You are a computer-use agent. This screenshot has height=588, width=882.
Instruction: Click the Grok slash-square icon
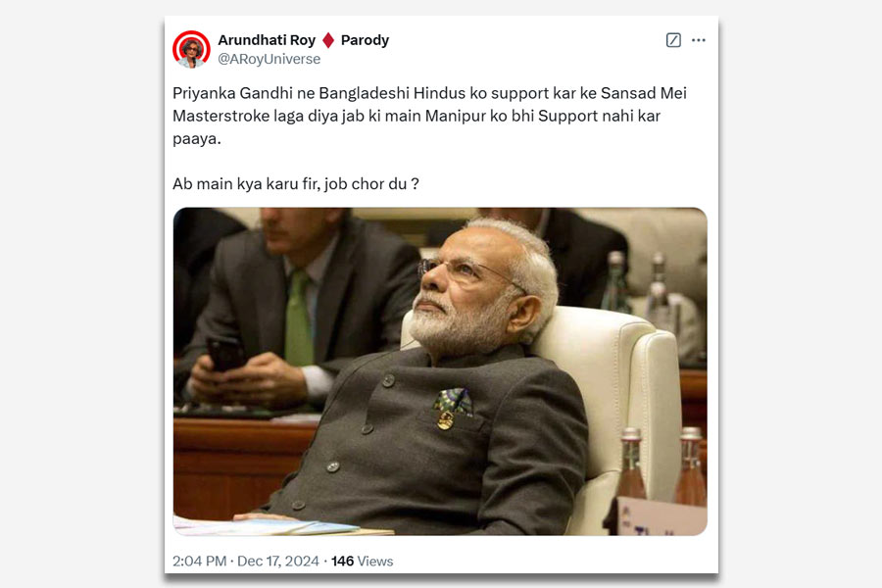pos(673,40)
